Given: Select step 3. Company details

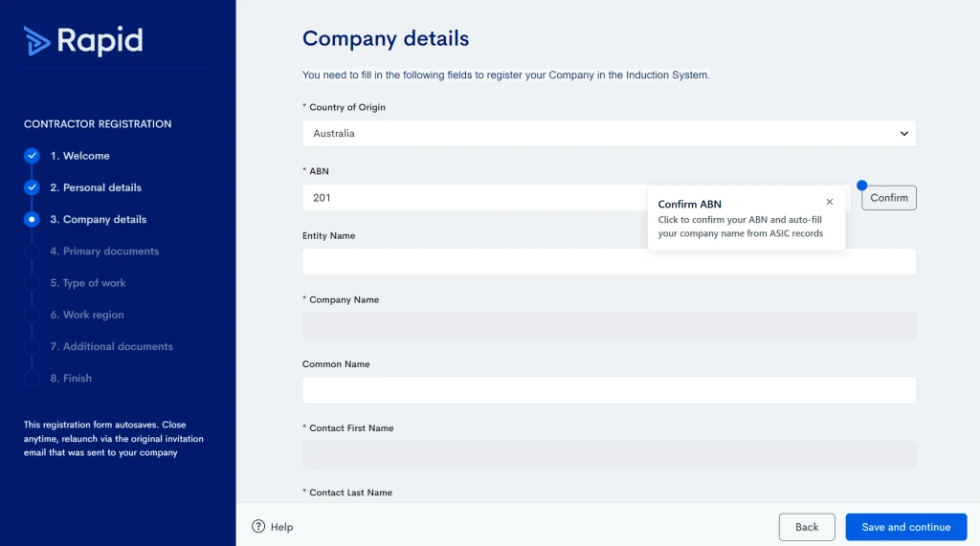Looking at the screenshot, I should (99, 219).
